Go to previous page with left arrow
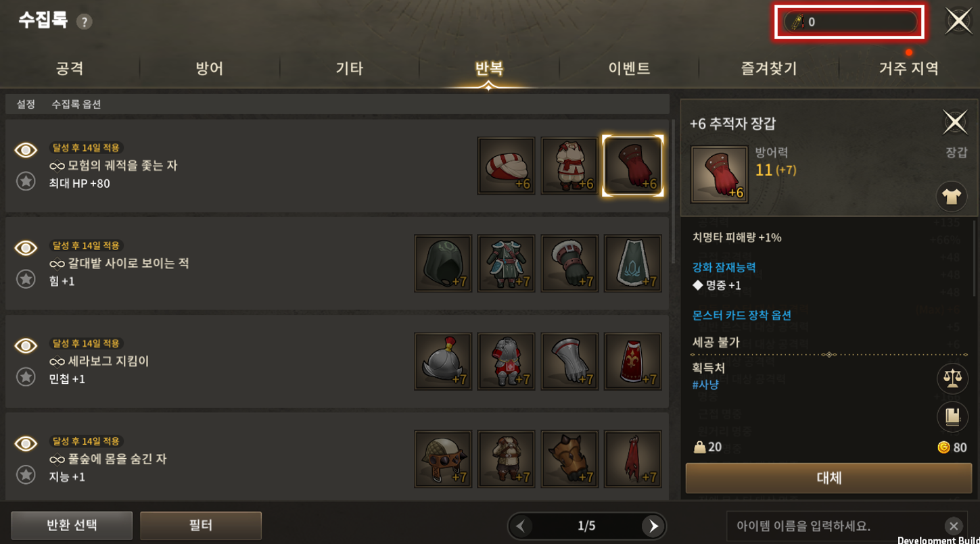Viewport: 980px width, 544px height. (x=521, y=526)
